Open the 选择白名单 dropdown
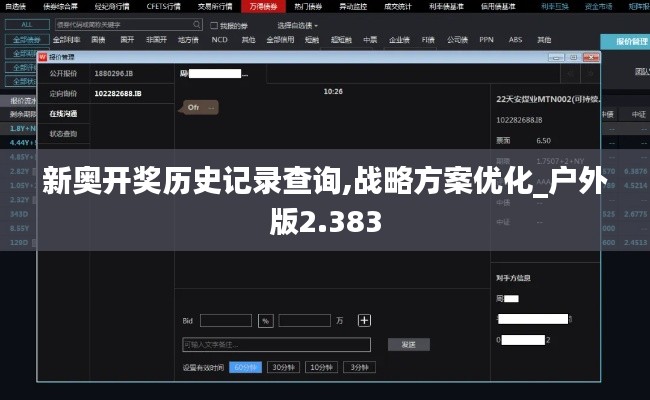 298,25
